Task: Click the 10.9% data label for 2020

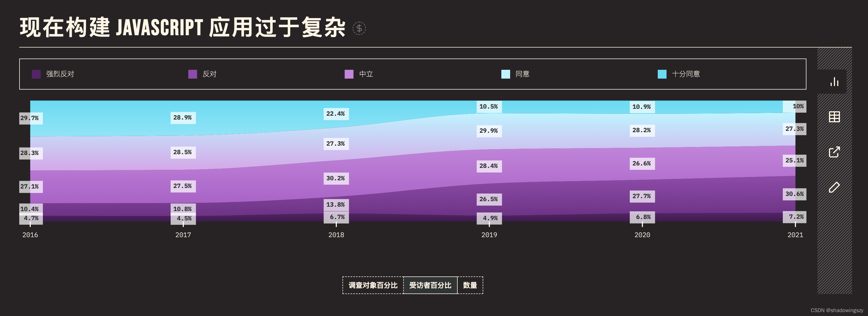Action: point(642,107)
